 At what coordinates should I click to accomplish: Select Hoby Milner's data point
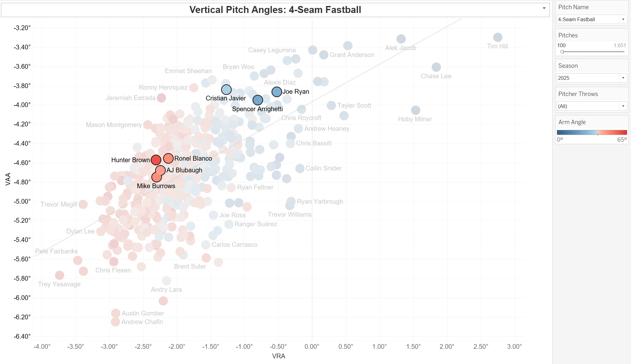point(416,110)
